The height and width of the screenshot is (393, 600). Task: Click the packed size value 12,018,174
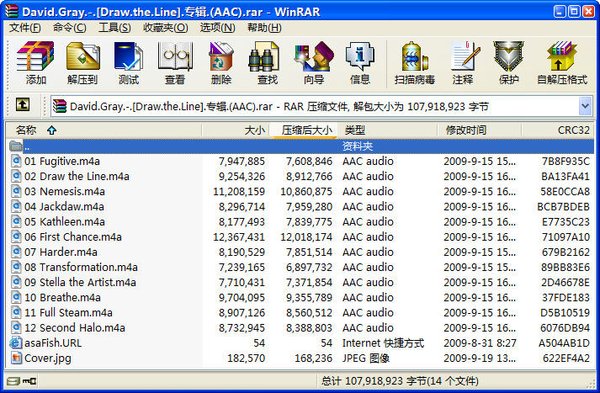306,237
